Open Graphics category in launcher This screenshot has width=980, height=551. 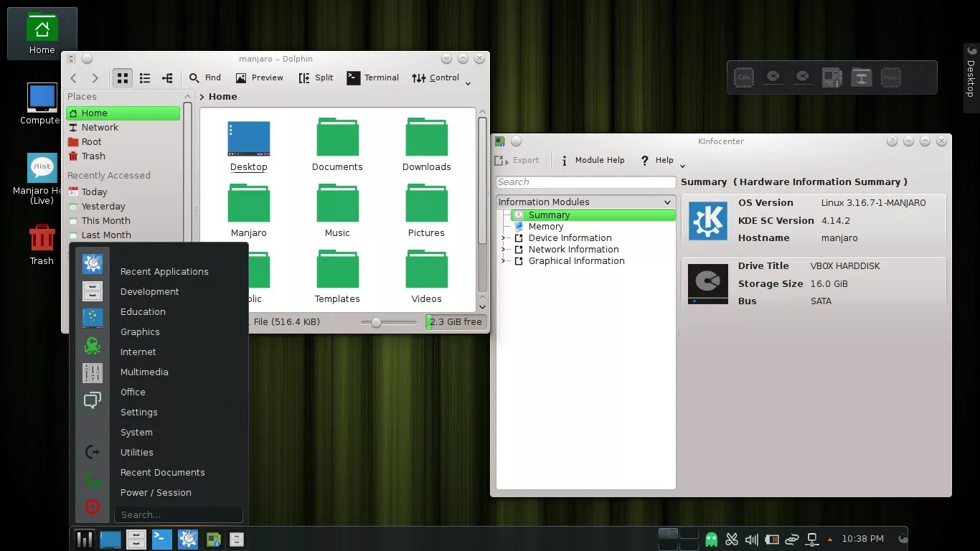click(x=140, y=332)
